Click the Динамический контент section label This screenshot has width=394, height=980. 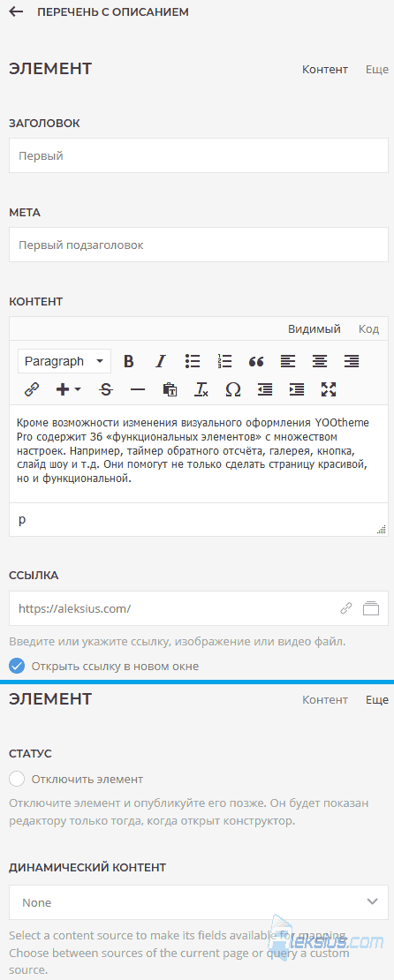87,868
